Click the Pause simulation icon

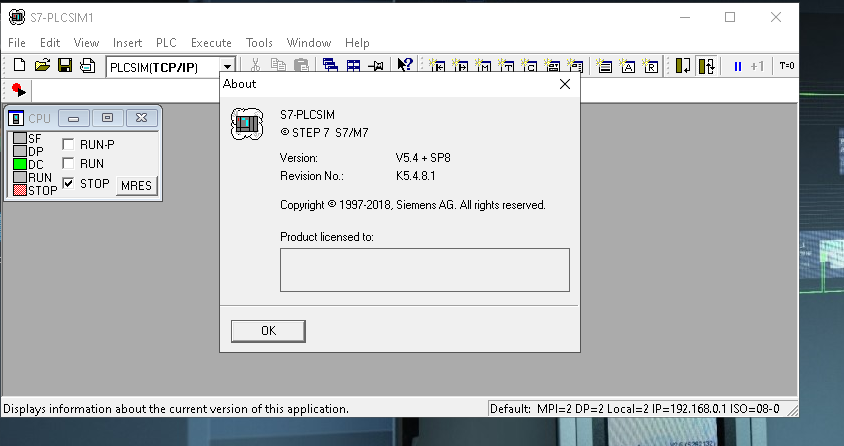(x=737, y=66)
